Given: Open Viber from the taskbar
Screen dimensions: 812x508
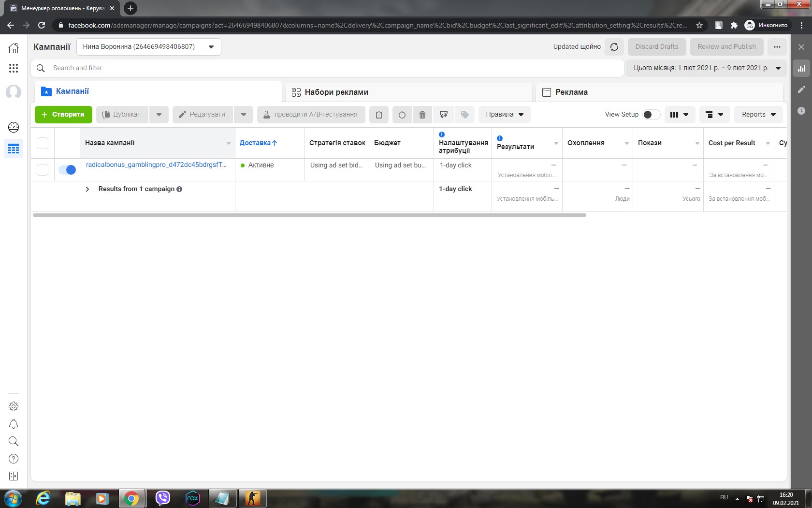Looking at the screenshot, I should [163, 498].
